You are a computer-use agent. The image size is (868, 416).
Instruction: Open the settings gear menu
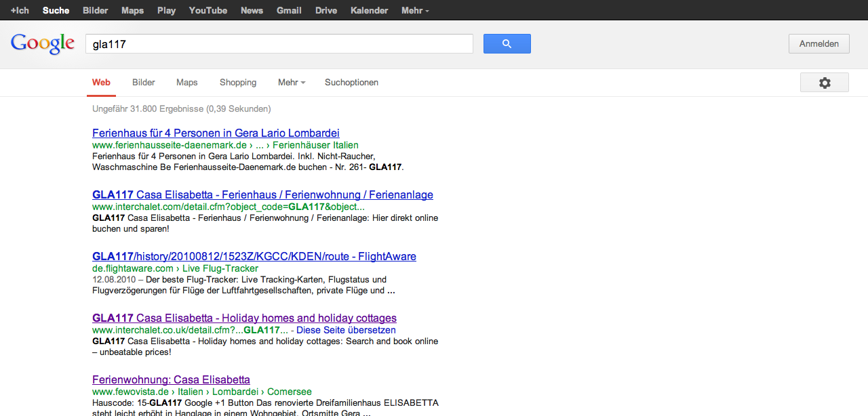(x=824, y=83)
